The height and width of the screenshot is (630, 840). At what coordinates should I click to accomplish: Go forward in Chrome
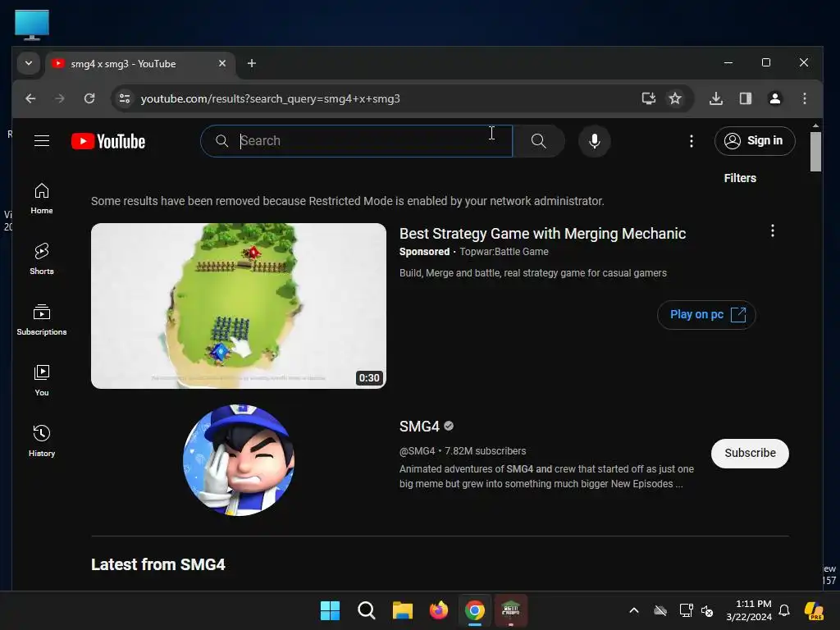click(x=60, y=98)
